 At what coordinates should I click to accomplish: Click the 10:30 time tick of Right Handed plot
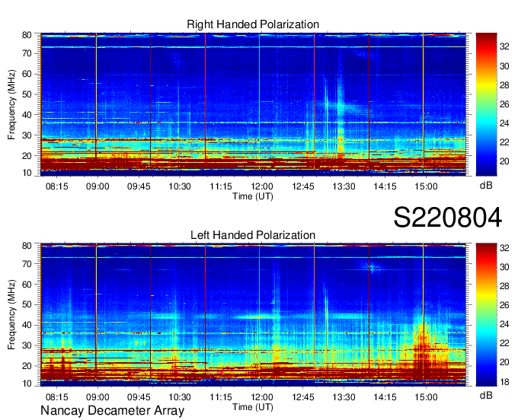[180, 186]
